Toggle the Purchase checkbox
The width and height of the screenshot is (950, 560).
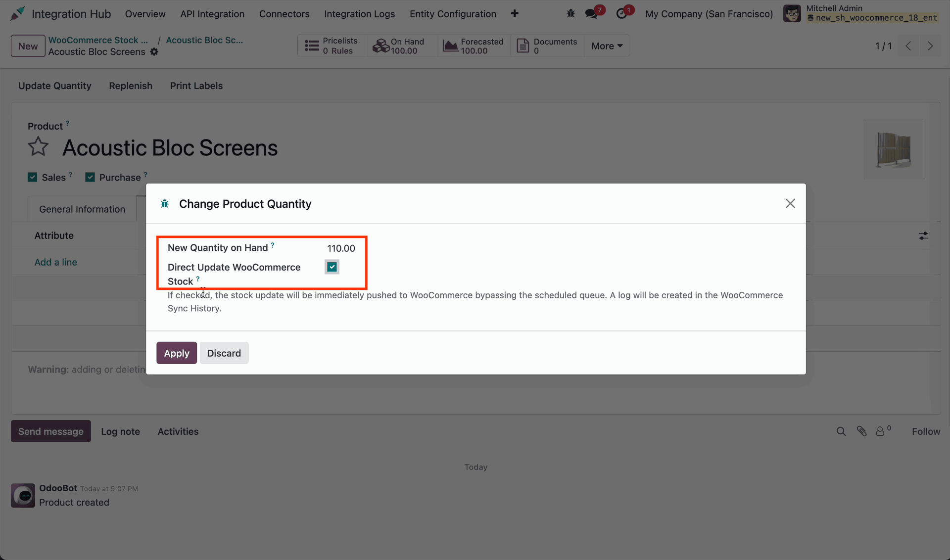tap(90, 178)
